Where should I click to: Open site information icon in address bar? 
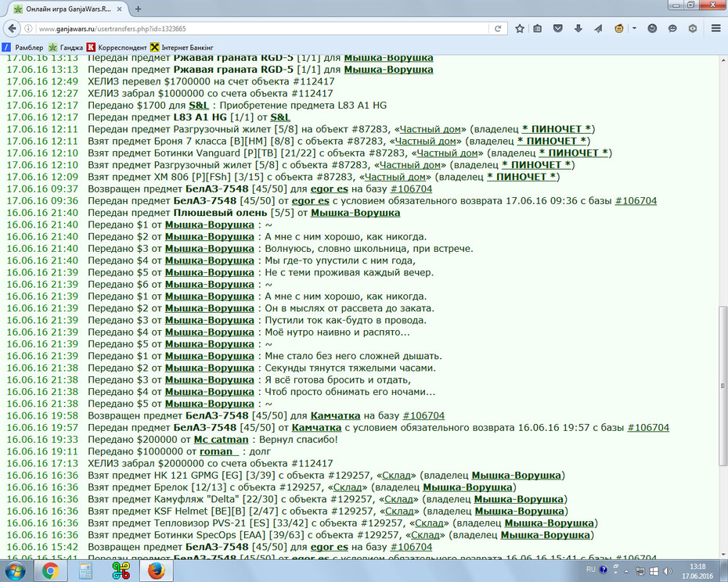pos(28,29)
